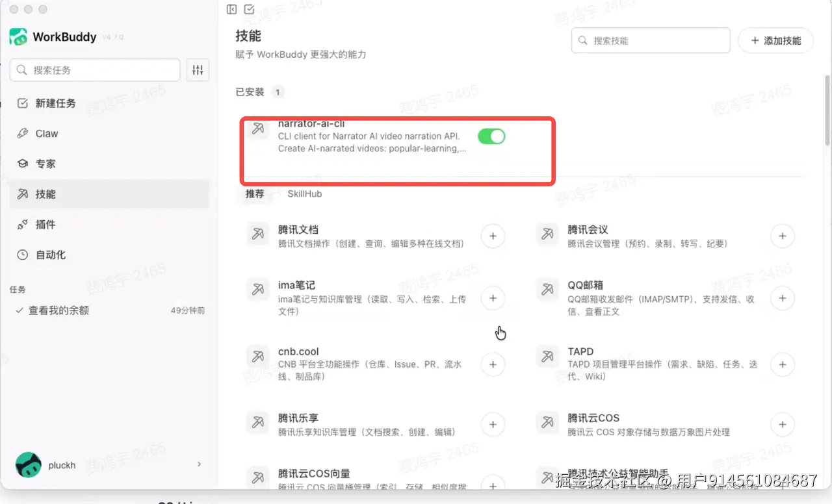This screenshot has width=832, height=504.
Task: Click the 49分钟前 timestamp
Action: (x=188, y=311)
